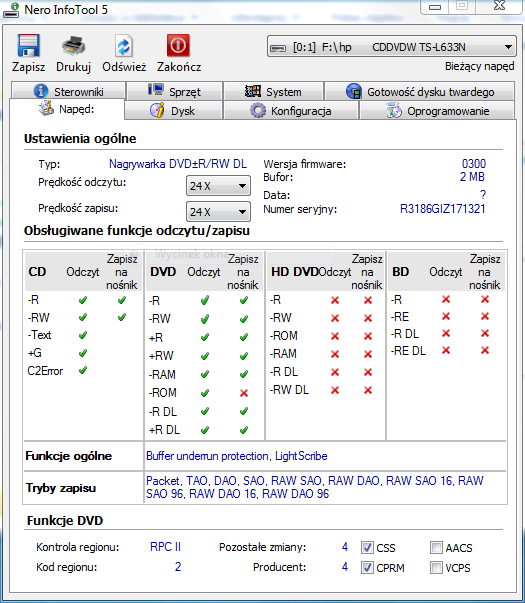Click the Zapisz button label
Image resolution: width=525 pixels, height=603 pixels.
(x=28, y=67)
